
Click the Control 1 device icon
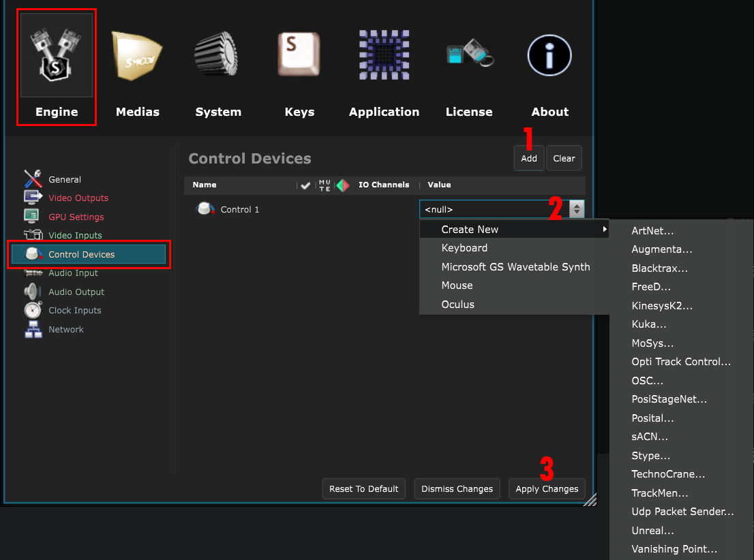click(x=205, y=209)
